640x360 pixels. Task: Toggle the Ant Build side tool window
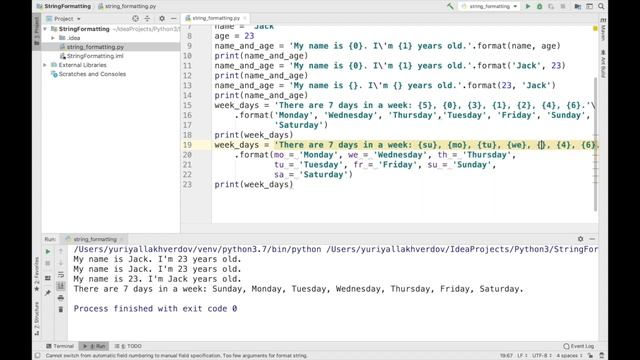tap(603, 63)
